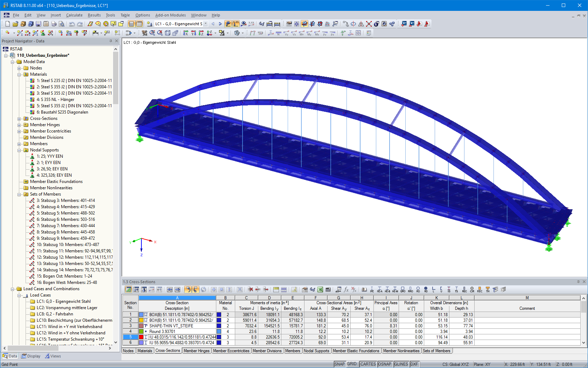Image resolution: width=588 pixels, height=368 pixels.
Task: Choose the RO round tube section icon
Action: tap(418, 289)
